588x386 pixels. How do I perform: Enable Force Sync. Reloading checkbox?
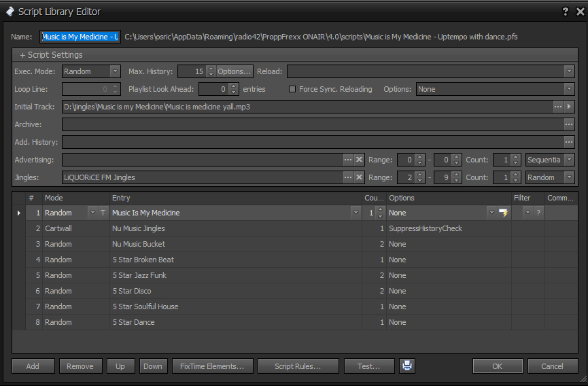(x=292, y=89)
